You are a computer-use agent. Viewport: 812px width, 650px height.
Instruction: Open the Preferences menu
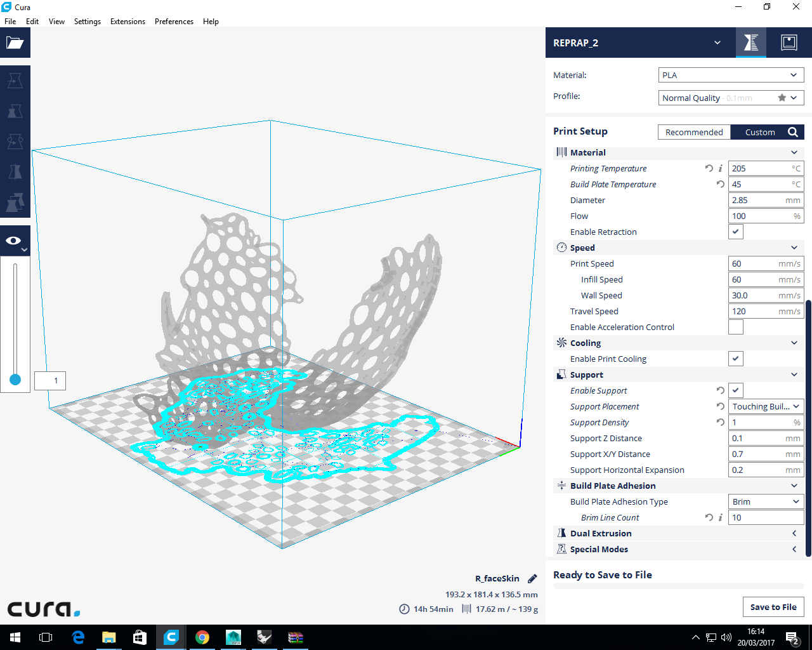tap(174, 21)
